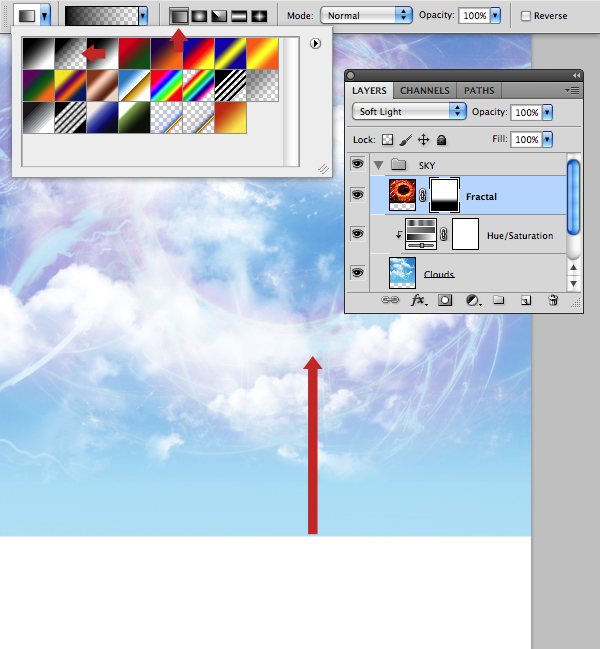Choose the Foreground to Transparent gradient swatch
600x649 pixels.
pos(70,54)
